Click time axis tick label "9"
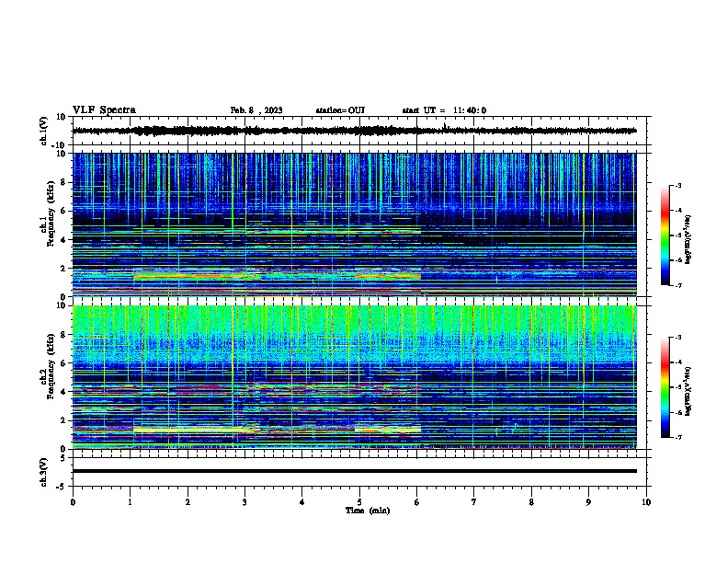The height and width of the screenshot is (563, 728). [x=588, y=502]
